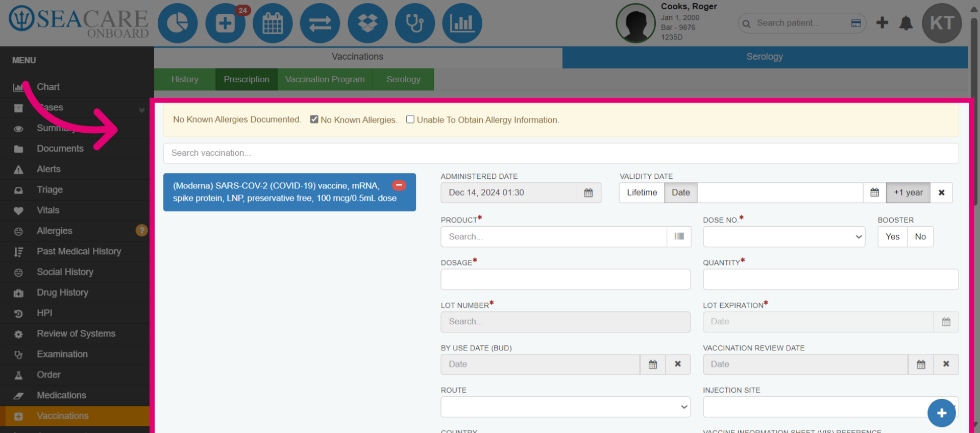This screenshot has height=433, width=980.
Task: Open the KT user profile avatar
Action: coord(942,23)
